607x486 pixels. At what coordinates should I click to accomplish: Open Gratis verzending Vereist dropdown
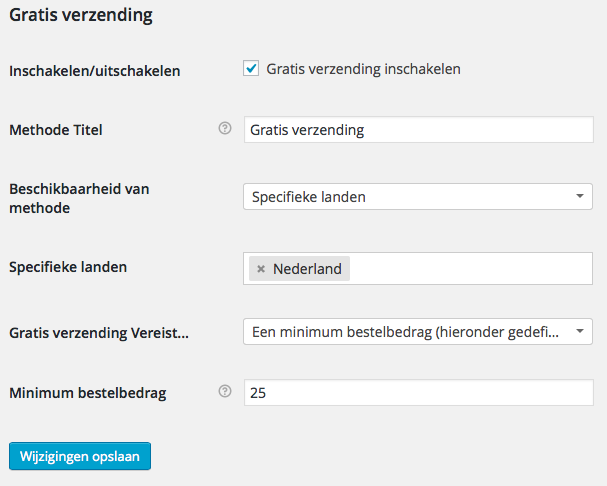tap(418, 331)
